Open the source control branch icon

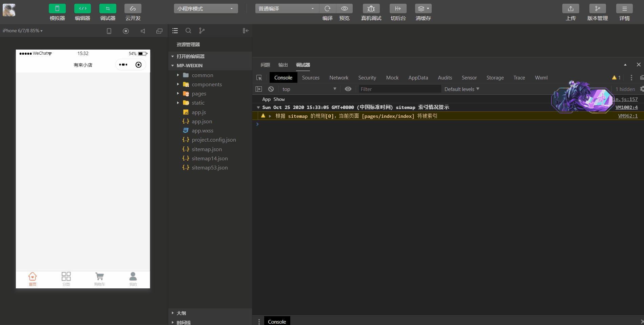pos(202,31)
